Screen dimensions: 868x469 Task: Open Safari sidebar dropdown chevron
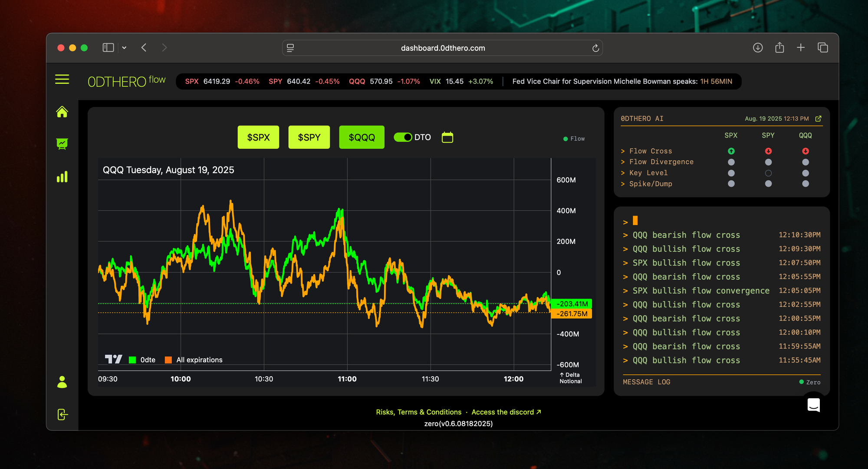(124, 48)
